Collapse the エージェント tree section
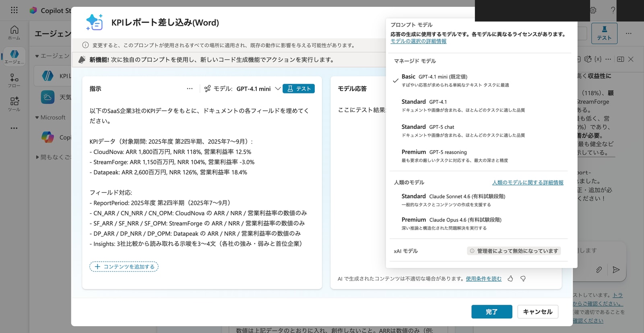Image resolution: width=644 pixels, height=333 pixels. pos(37,56)
